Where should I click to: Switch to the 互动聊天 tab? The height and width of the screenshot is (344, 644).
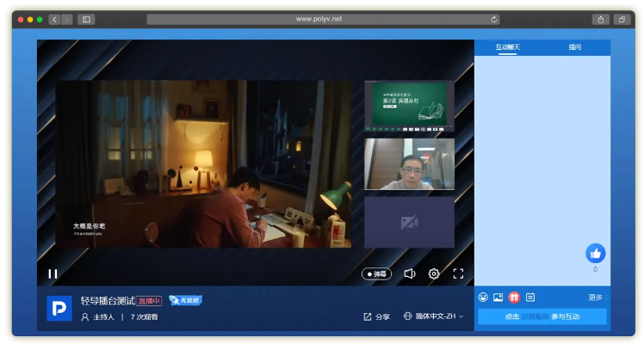[507, 47]
